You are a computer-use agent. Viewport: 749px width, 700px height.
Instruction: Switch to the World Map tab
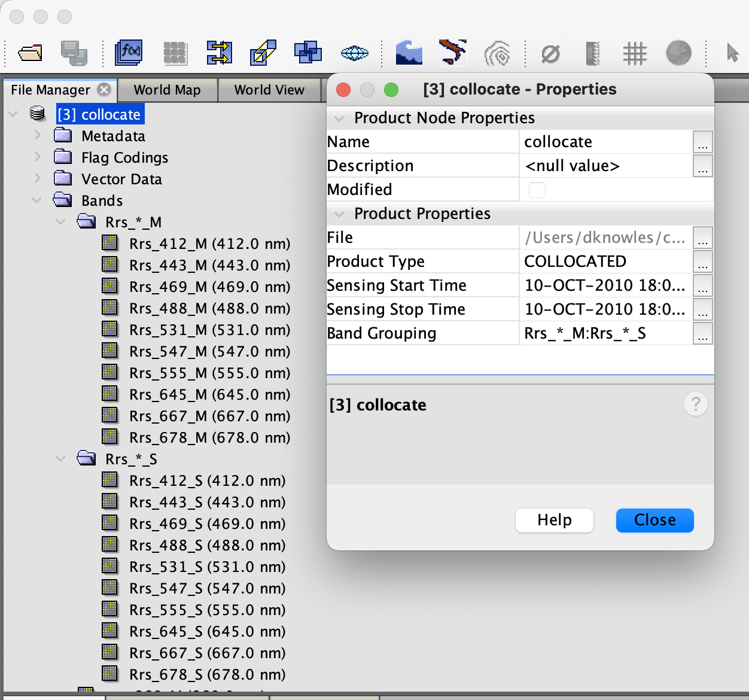167,90
